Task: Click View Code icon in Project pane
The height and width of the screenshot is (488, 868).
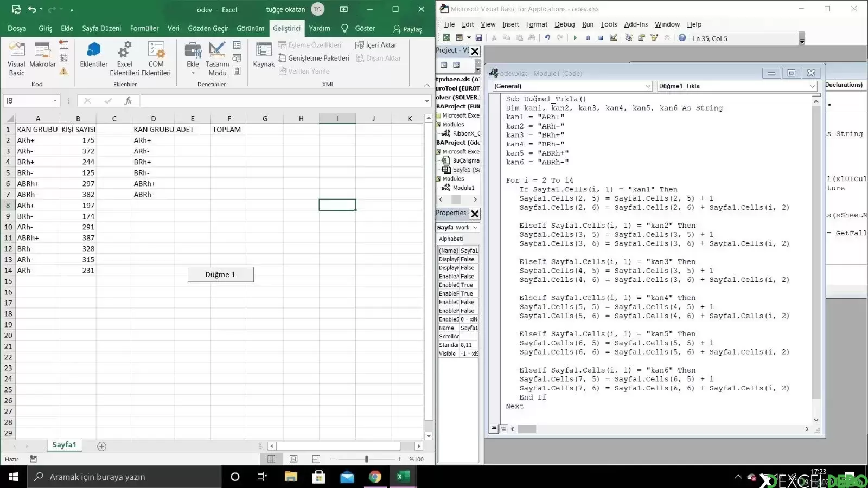Action: click(x=444, y=65)
